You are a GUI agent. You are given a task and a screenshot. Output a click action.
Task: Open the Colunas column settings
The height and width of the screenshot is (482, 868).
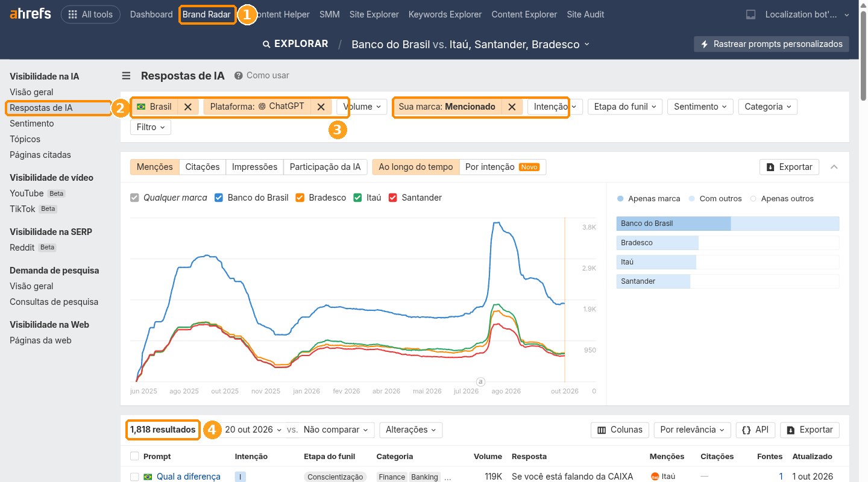tap(620, 430)
